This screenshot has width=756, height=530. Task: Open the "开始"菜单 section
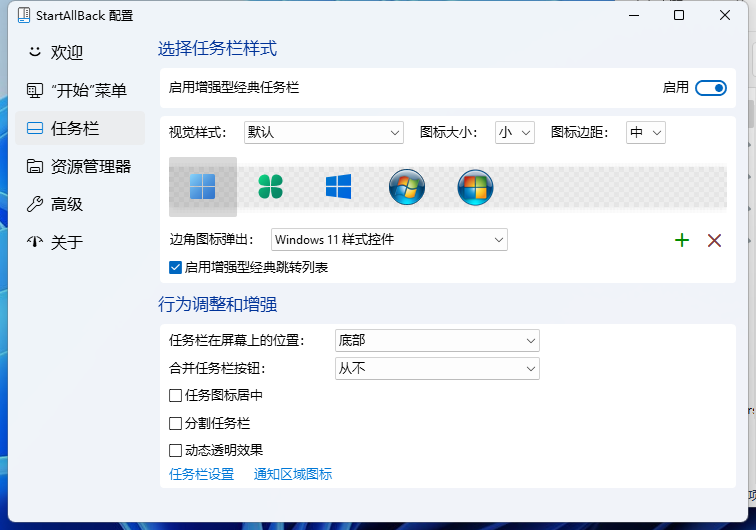coord(80,90)
